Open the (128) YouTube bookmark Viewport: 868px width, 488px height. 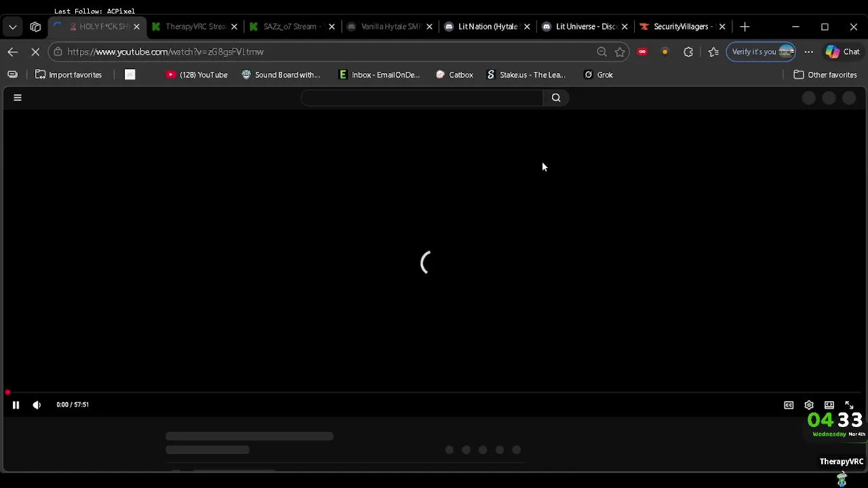[x=197, y=75]
